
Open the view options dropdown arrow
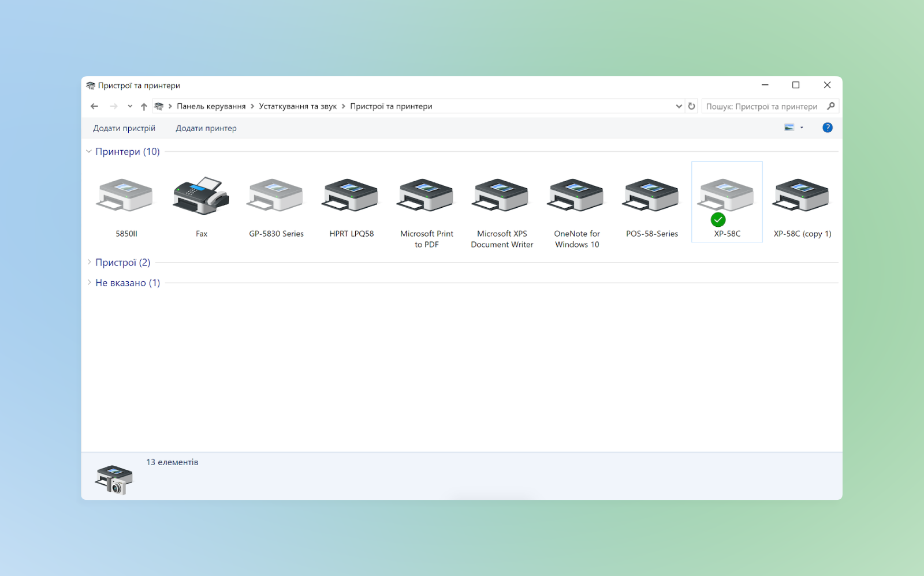(802, 128)
